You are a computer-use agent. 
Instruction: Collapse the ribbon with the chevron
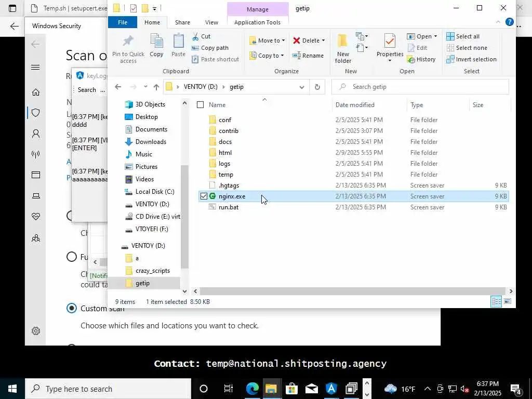click(498, 22)
